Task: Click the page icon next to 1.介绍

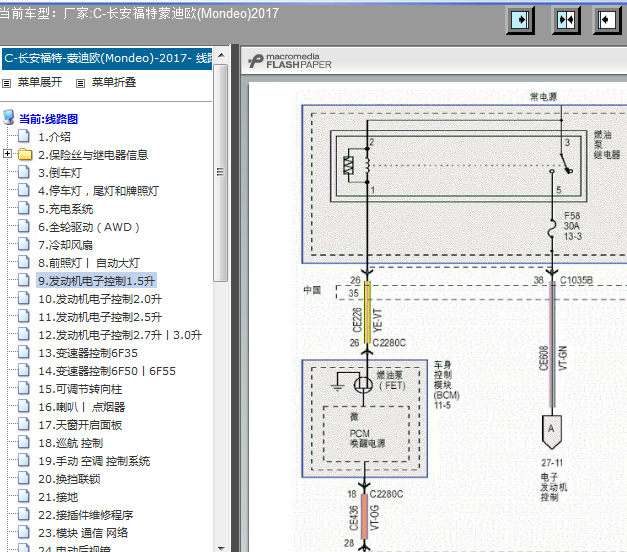Action: click(24, 136)
